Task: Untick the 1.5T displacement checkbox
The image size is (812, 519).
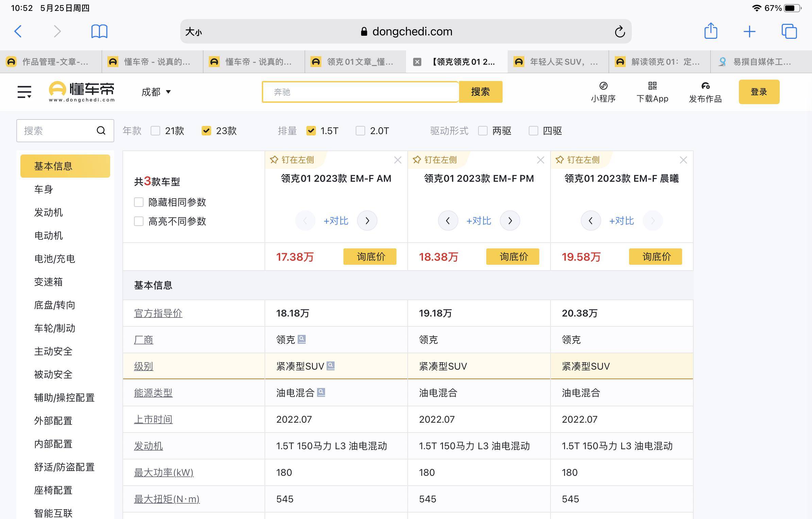Action: [311, 131]
